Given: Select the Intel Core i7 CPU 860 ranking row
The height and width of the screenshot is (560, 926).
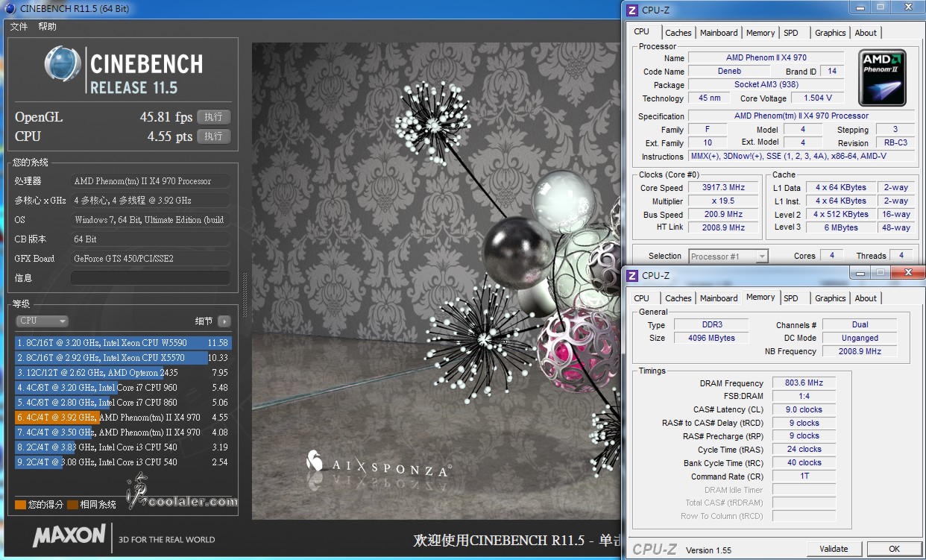Looking at the screenshot, I should coord(123,403).
